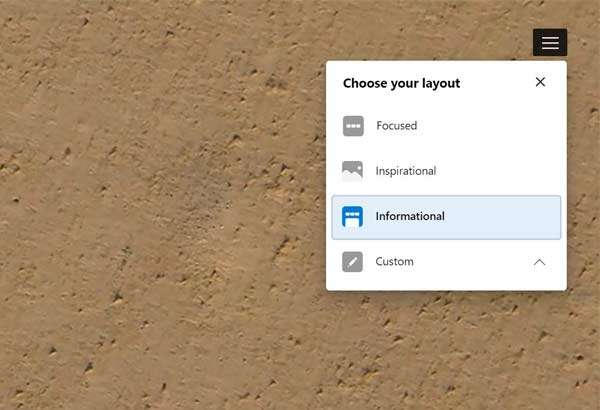The width and height of the screenshot is (600, 410).
Task: Close the Choose your layout panel
Action: point(540,82)
